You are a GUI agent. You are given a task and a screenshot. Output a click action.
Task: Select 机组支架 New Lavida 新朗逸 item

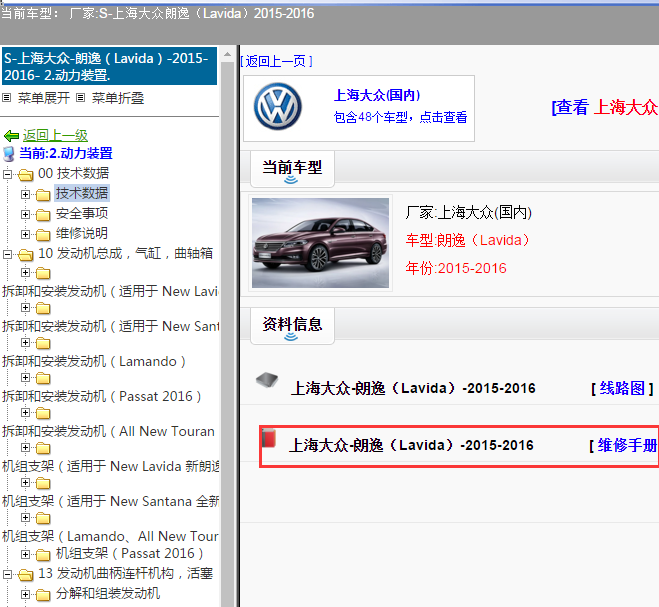pos(110,466)
